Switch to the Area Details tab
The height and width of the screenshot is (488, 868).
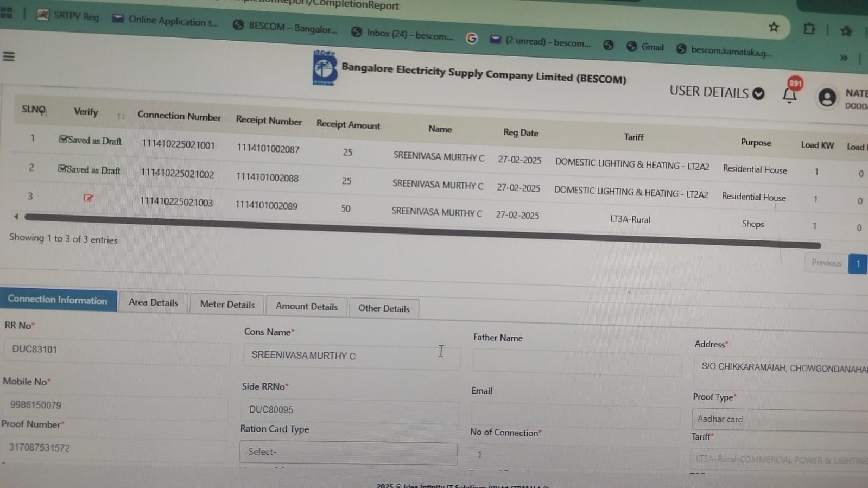pos(153,303)
